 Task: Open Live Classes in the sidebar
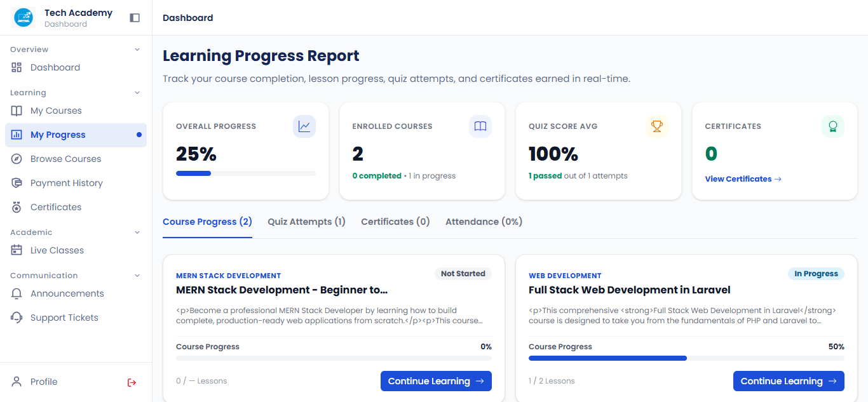click(76, 250)
